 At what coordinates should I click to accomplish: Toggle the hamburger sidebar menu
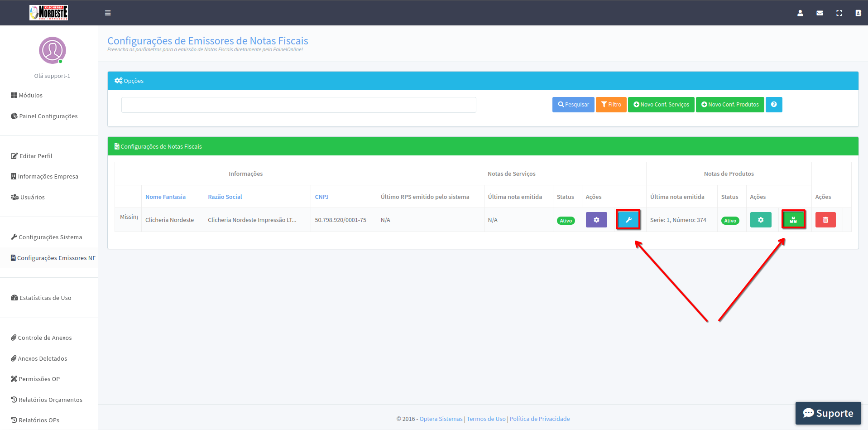(108, 13)
